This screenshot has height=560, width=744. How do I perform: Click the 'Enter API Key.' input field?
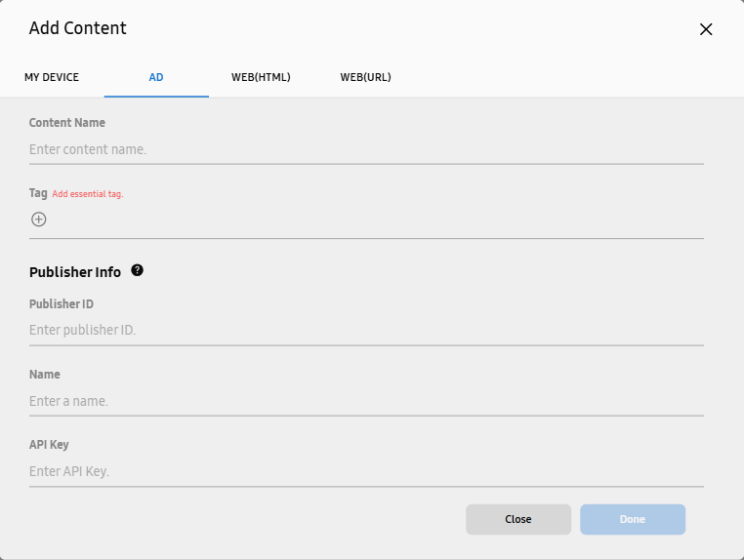coord(366,471)
